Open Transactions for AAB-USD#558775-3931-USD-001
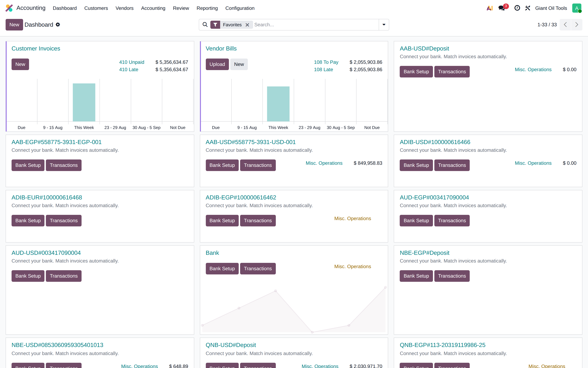The image size is (588, 368). point(258,165)
